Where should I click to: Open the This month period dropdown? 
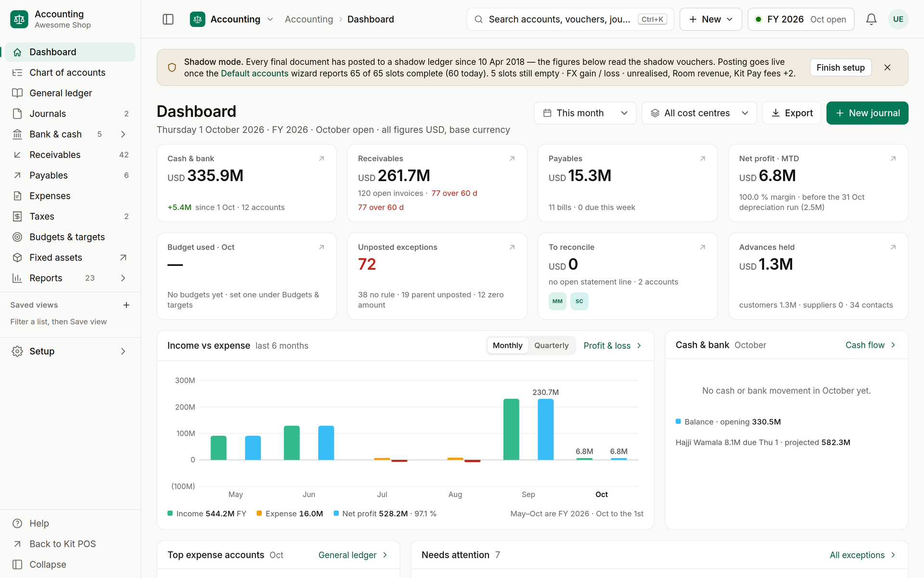click(585, 113)
